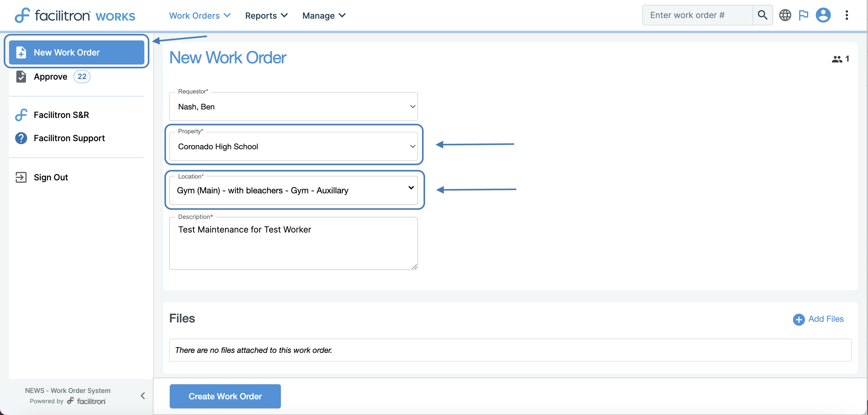Expand the Requestor dropdown

click(x=293, y=107)
